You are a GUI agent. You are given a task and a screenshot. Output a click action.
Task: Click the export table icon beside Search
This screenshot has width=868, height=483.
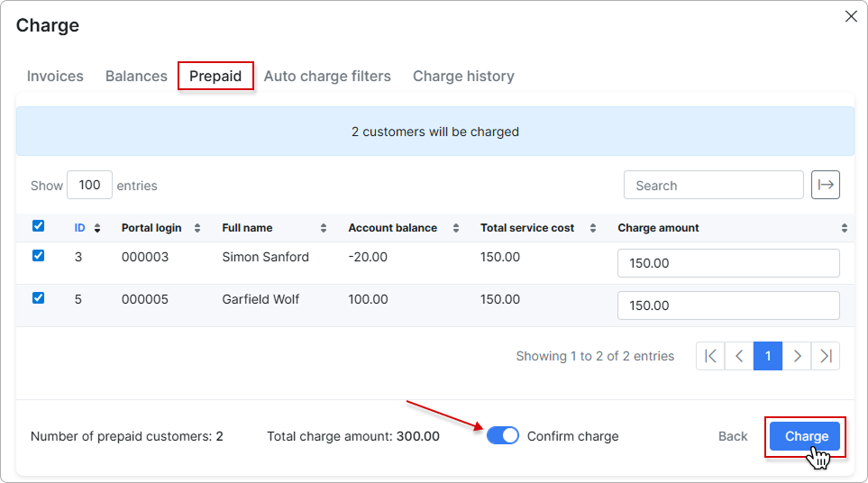pos(825,185)
